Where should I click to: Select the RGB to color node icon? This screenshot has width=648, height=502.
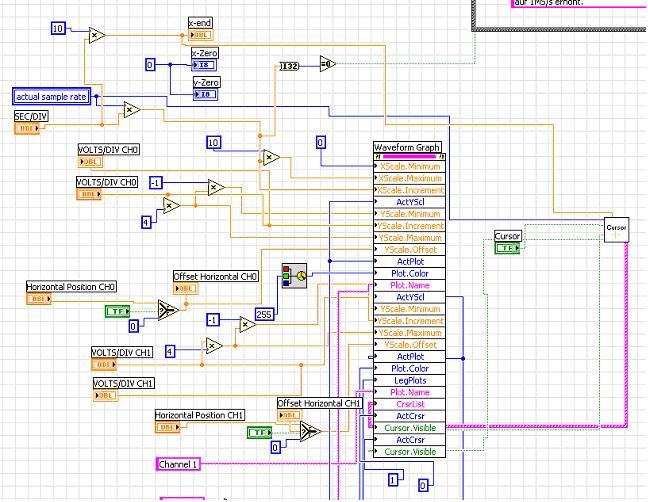(294, 276)
